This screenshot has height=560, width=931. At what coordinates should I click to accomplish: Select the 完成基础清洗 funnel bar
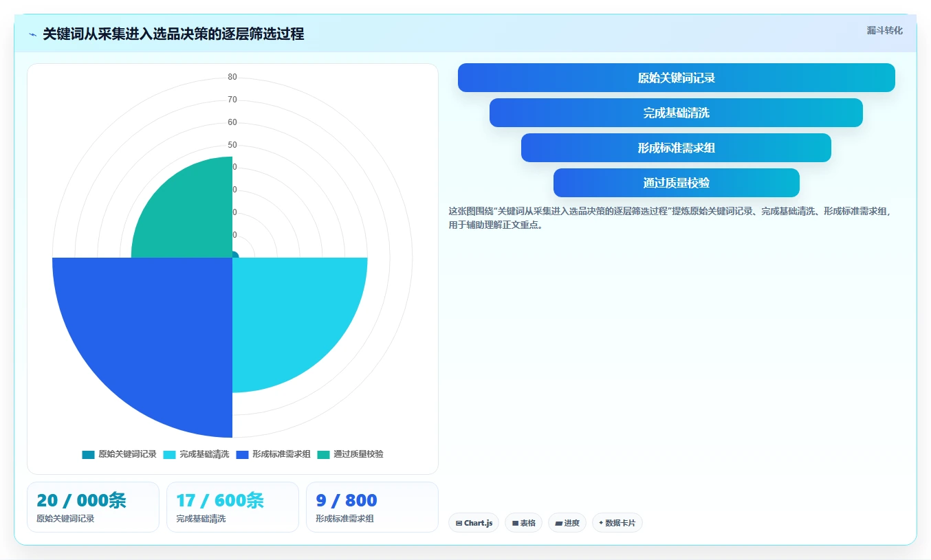(x=676, y=113)
